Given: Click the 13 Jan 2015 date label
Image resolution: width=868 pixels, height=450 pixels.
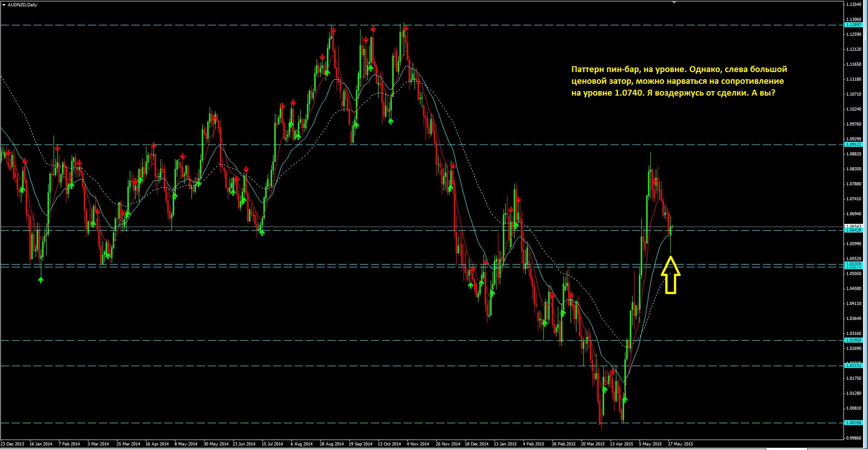Looking at the screenshot, I should point(505,444).
